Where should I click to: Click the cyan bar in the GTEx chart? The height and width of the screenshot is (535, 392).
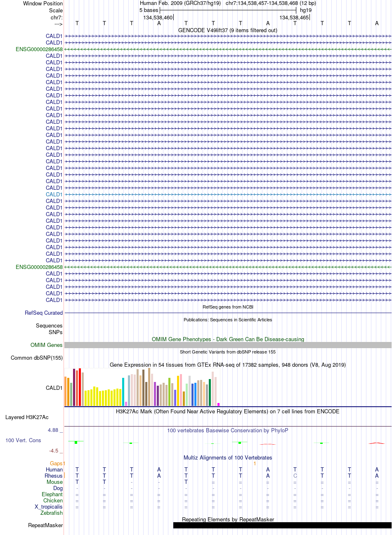click(123, 391)
